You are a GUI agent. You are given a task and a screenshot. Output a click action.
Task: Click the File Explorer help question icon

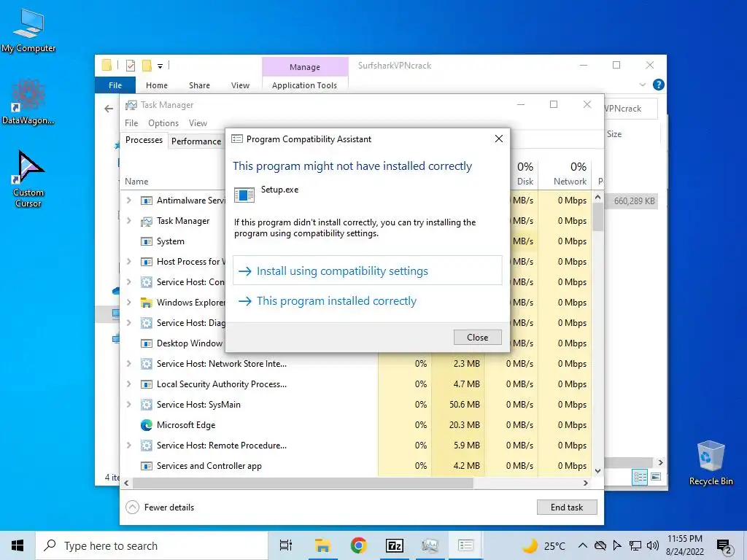tap(659, 85)
